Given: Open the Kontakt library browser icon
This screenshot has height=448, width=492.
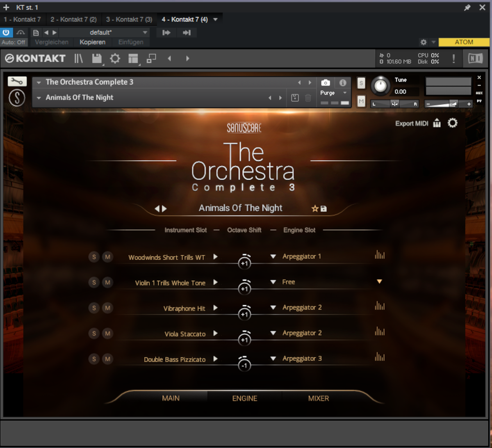Looking at the screenshot, I should 78,59.
